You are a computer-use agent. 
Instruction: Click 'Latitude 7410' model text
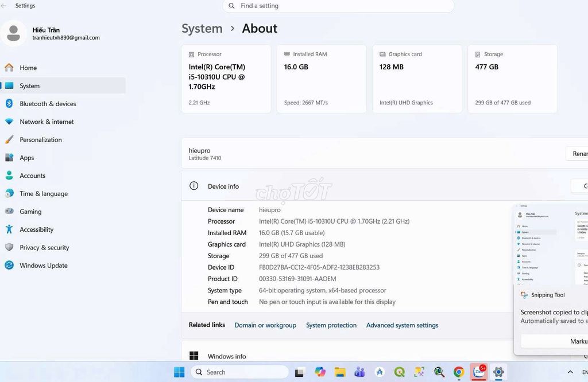point(205,158)
